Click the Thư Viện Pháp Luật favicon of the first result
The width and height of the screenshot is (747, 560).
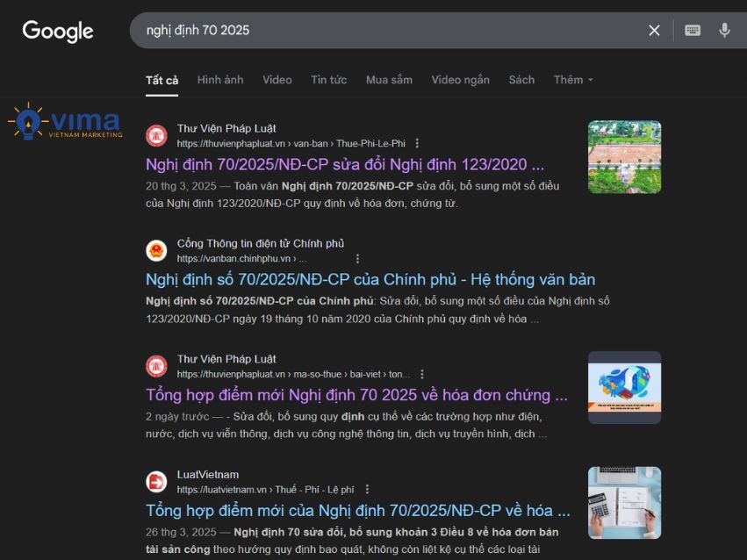pyautogui.click(x=156, y=136)
